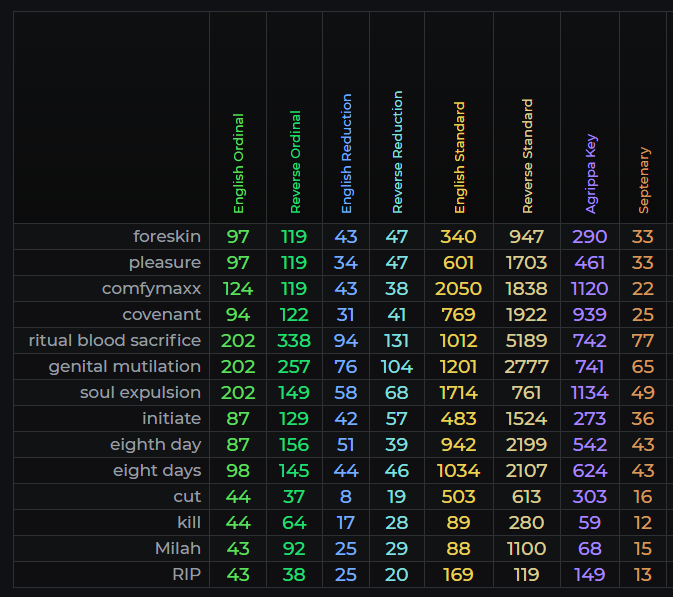Select the 'RIP' row label
673x597 pixels.
click(x=186, y=574)
